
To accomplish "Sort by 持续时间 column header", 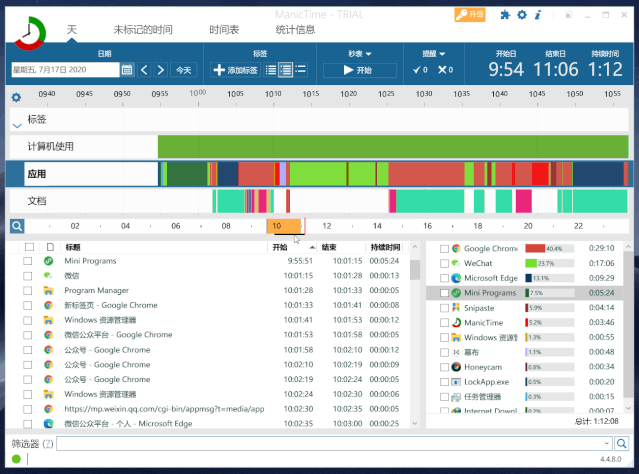I will click(385, 247).
